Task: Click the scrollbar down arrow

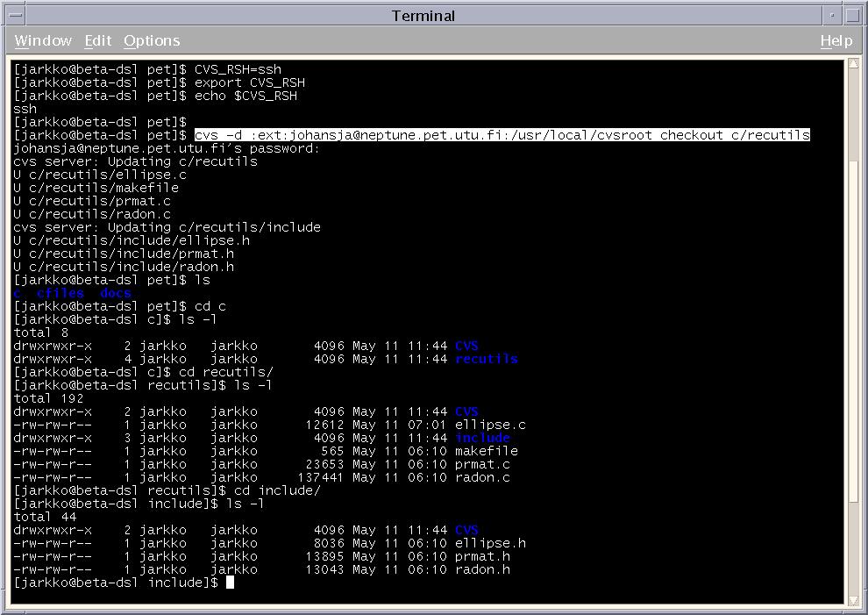Action: click(x=853, y=600)
